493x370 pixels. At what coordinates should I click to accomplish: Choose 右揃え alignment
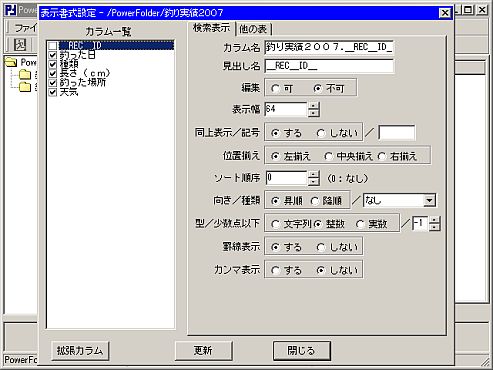(x=382, y=156)
